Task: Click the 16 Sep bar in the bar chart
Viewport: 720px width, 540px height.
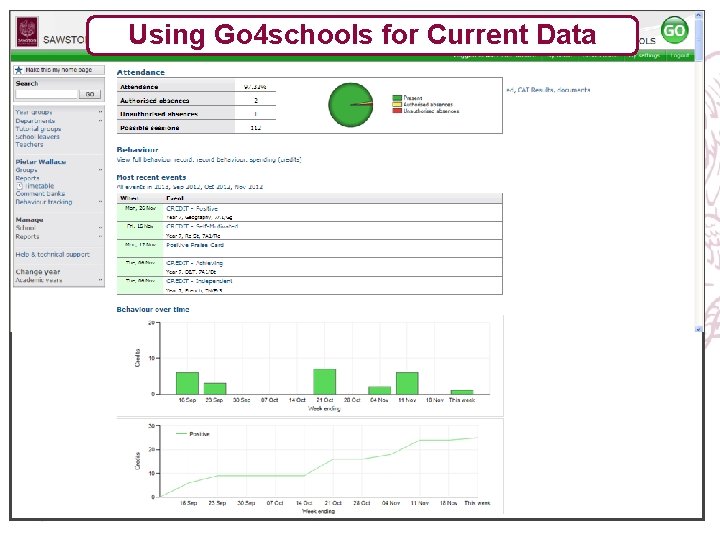Action: coord(187,383)
